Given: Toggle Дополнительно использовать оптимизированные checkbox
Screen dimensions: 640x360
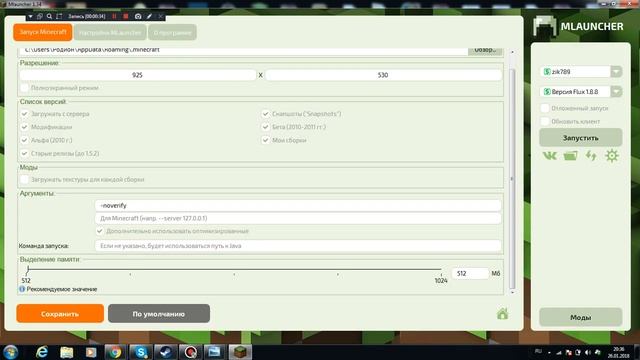Looking at the screenshot, I should 100,231.
